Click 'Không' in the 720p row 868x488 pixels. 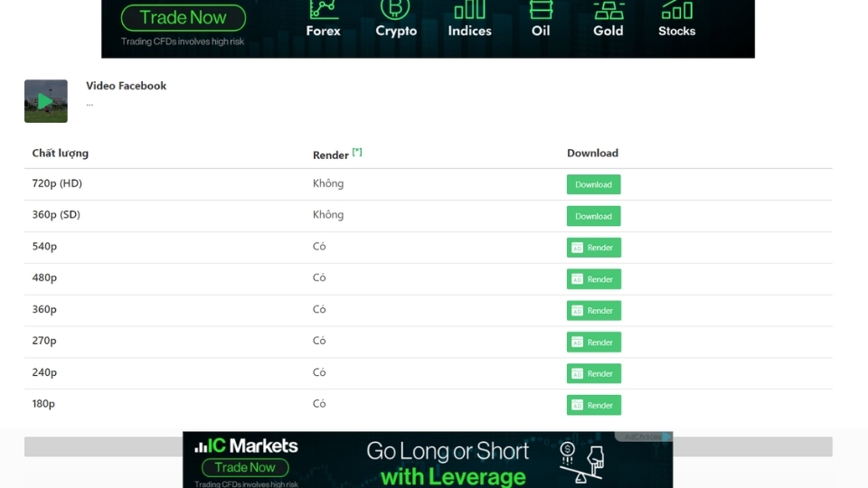327,183
